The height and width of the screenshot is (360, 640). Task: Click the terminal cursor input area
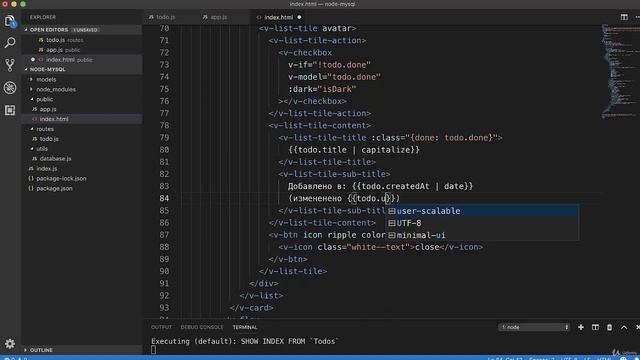click(x=153, y=349)
